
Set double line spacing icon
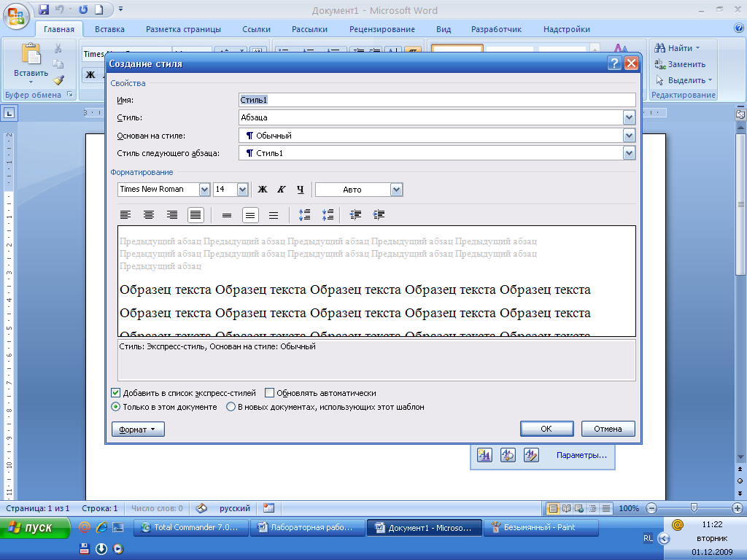point(274,215)
